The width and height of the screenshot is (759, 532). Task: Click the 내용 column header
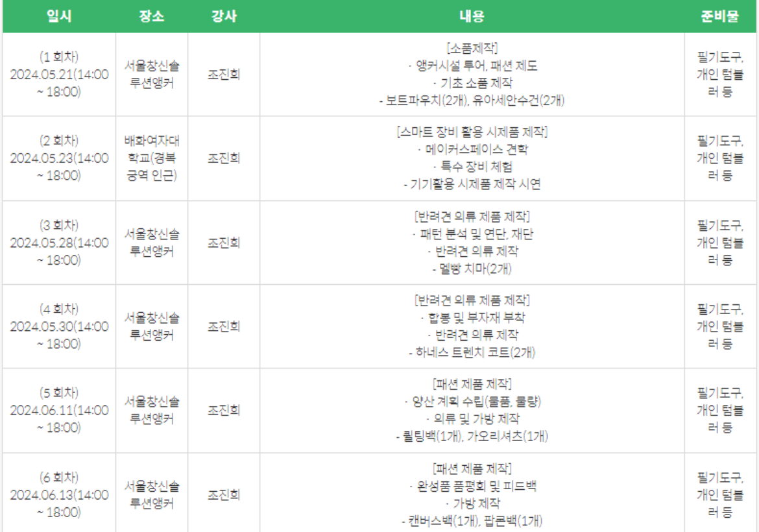[472, 17]
